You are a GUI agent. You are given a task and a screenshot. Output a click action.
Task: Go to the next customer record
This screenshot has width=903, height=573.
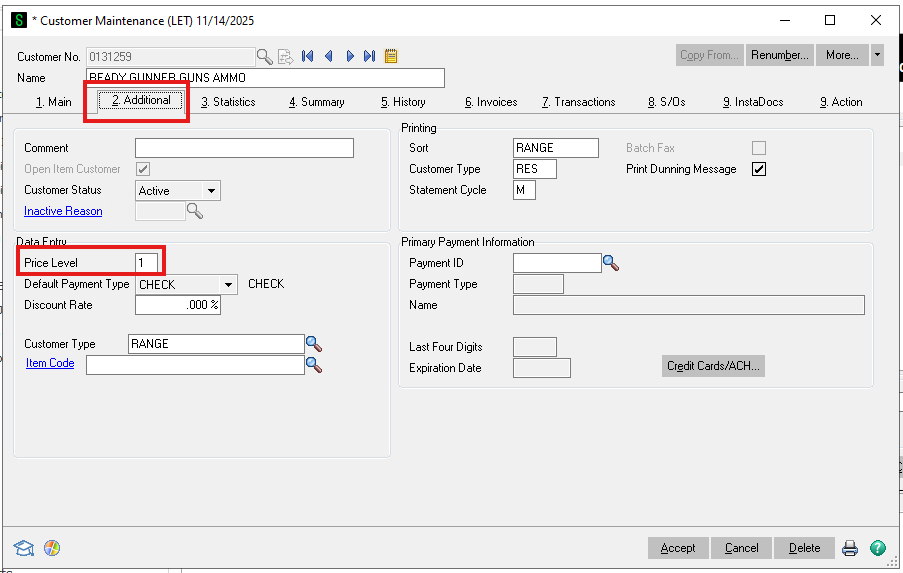pos(350,56)
